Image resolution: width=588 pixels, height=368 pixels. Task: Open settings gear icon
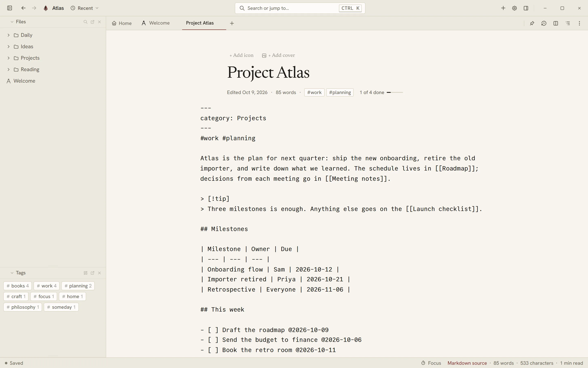[x=514, y=8]
